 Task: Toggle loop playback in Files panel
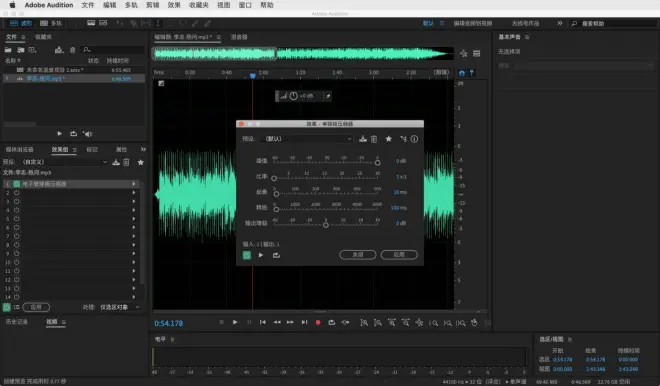[73, 133]
